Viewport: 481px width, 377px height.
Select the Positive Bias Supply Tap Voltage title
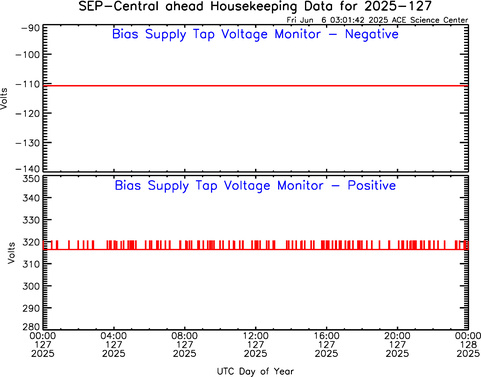[x=255, y=186]
